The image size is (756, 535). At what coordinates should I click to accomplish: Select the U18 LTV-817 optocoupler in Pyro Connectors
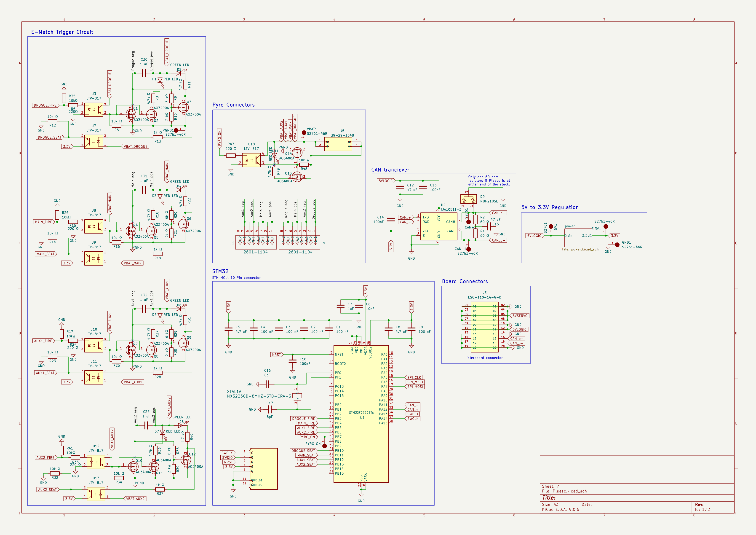tap(251, 160)
